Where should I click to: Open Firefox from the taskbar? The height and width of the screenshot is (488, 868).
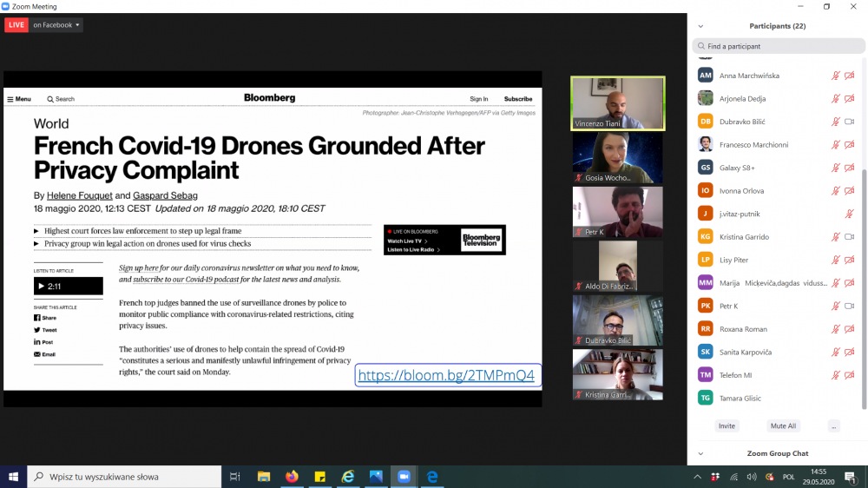[292, 477]
